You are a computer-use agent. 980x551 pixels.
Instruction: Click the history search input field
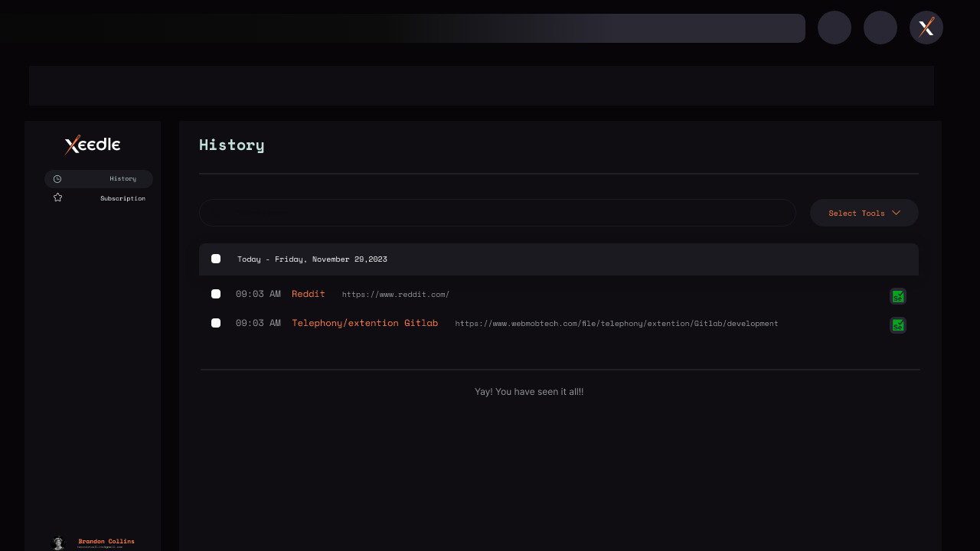pos(498,213)
